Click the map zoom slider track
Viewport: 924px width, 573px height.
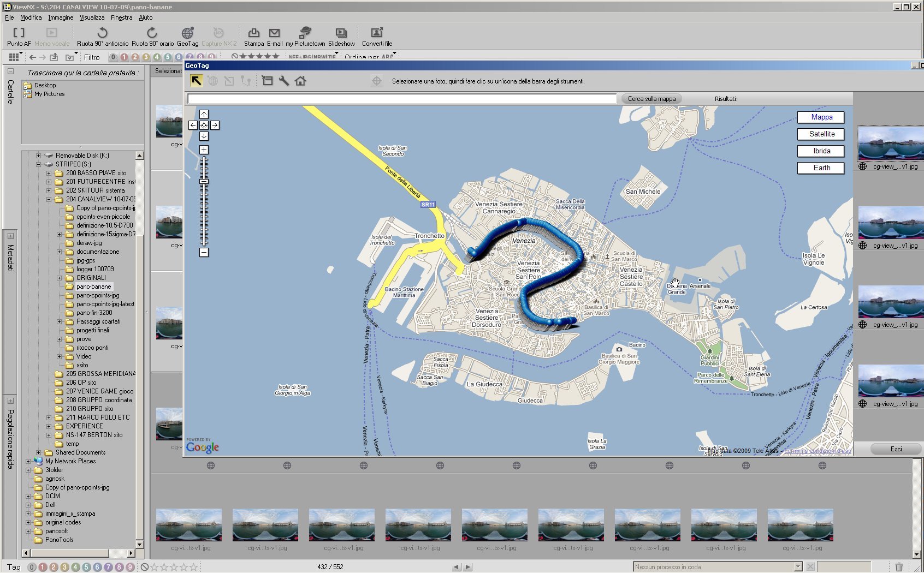click(x=204, y=201)
